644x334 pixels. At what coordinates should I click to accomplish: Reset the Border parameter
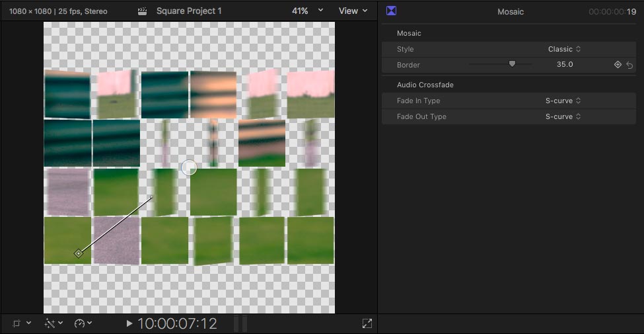(x=629, y=65)
